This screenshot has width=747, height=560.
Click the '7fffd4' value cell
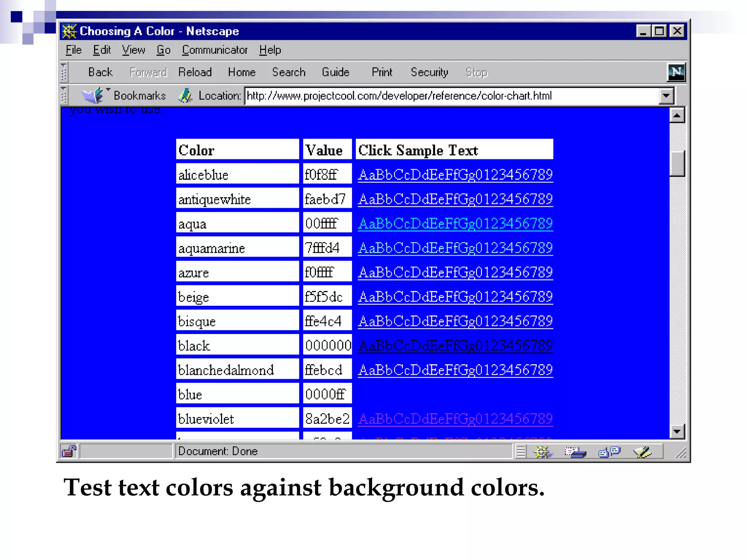(x=328, y=247)
